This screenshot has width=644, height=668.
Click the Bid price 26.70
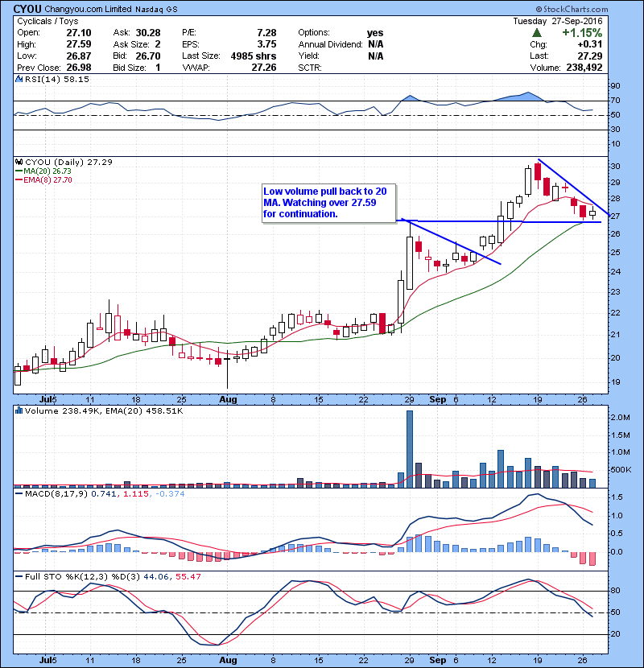[x=148, y=56]
